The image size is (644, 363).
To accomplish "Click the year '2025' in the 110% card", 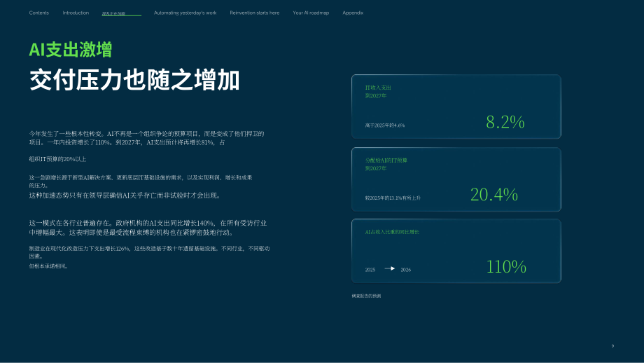I will 370,270.
